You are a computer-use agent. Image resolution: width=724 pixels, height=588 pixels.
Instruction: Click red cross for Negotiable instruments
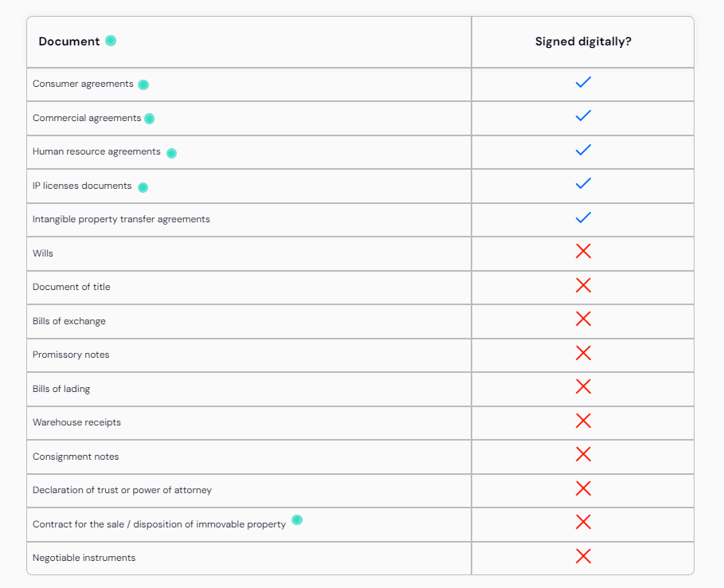[x=583, y=556]
